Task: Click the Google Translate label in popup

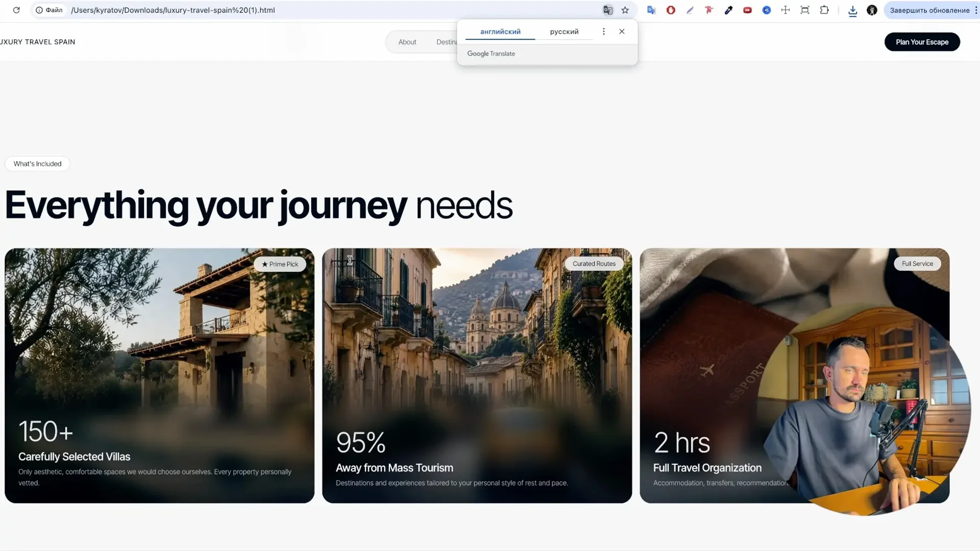Action: click(x=491, y=54)
